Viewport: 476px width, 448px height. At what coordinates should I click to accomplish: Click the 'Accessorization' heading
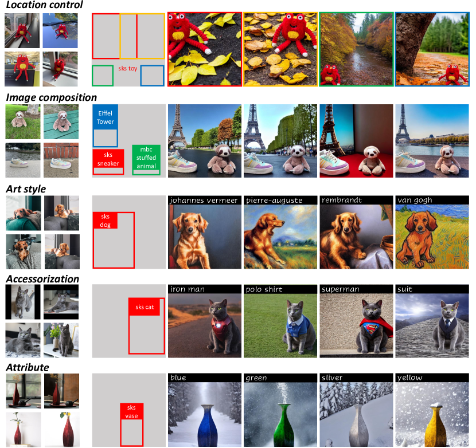[x=42, y=279]
